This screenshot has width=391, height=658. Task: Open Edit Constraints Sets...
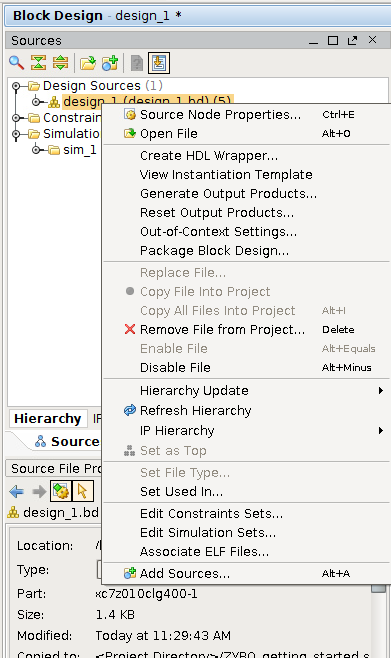pyautogui.click(x=211, y=513)
